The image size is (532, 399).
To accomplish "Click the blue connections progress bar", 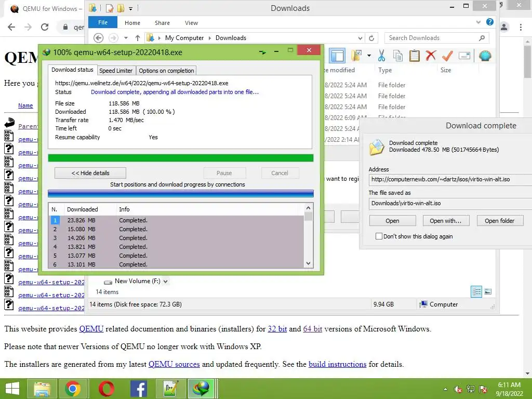I will point(180,193).
